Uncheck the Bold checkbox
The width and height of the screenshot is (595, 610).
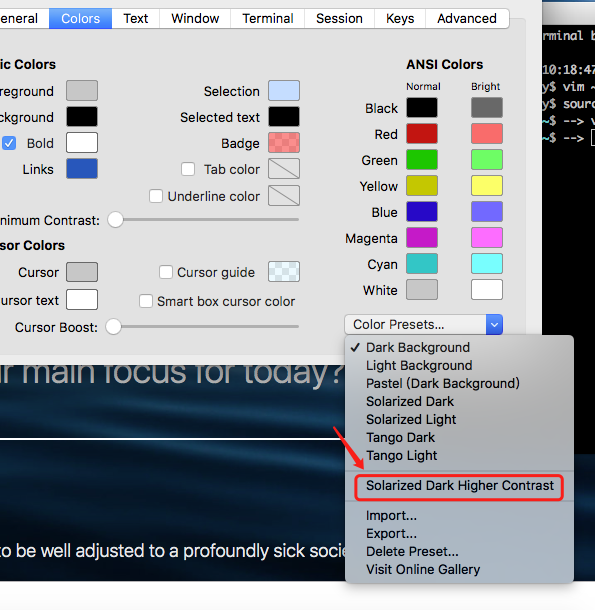(x=9, y=143)
